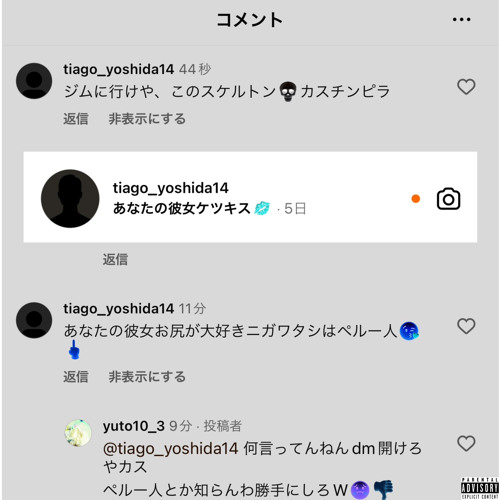500x500 pixels.
Task: Hide the 44秒 comment with 非表示にする
Action: (x=147, y=119)
